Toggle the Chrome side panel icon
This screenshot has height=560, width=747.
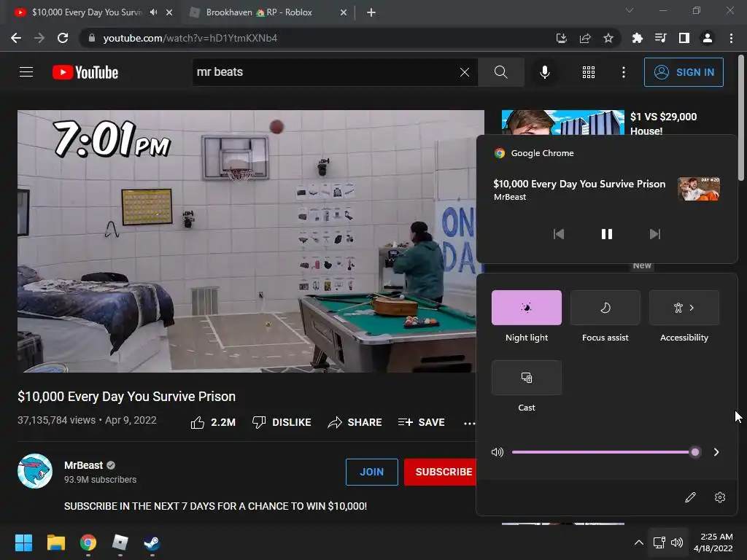pyautogui.click(x=684, y=38)
